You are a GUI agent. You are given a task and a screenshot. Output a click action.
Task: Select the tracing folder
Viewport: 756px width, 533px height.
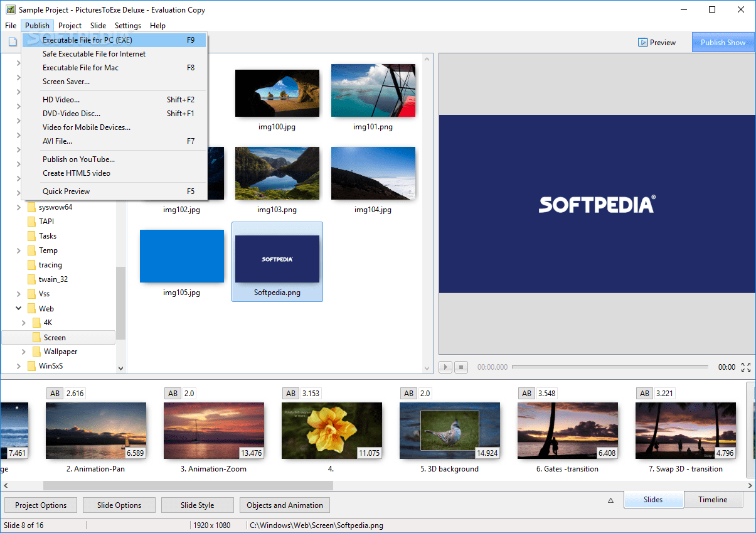50,265
